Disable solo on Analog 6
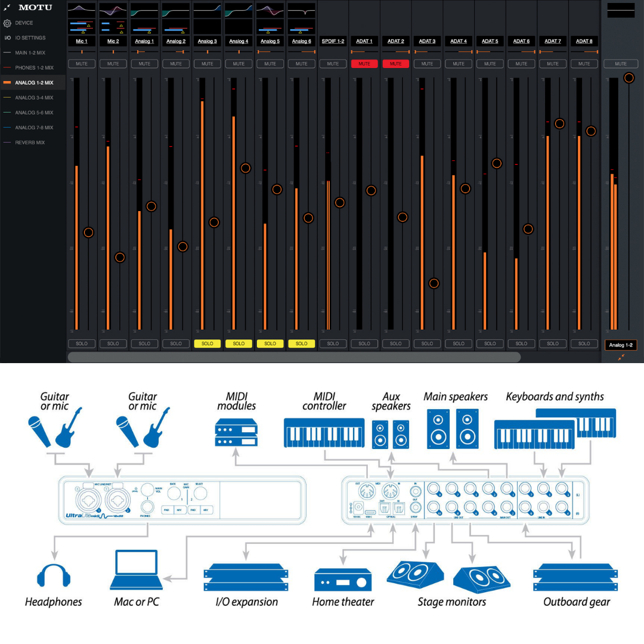 click(x=302, y=343)
